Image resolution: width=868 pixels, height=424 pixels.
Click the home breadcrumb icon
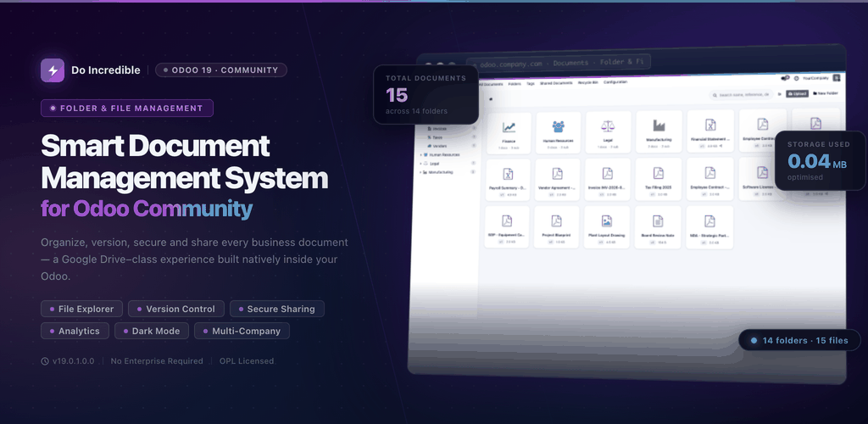coord(491,98)
